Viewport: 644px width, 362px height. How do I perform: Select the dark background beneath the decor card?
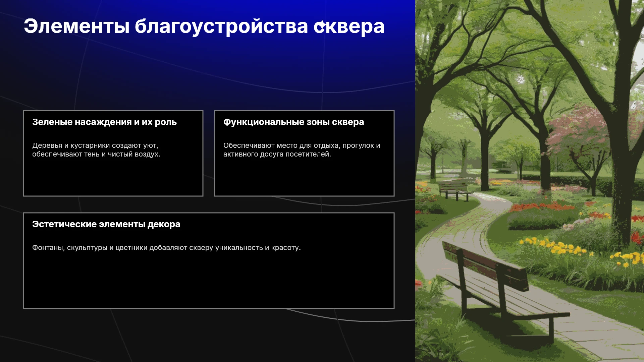[x=208, y=335]
